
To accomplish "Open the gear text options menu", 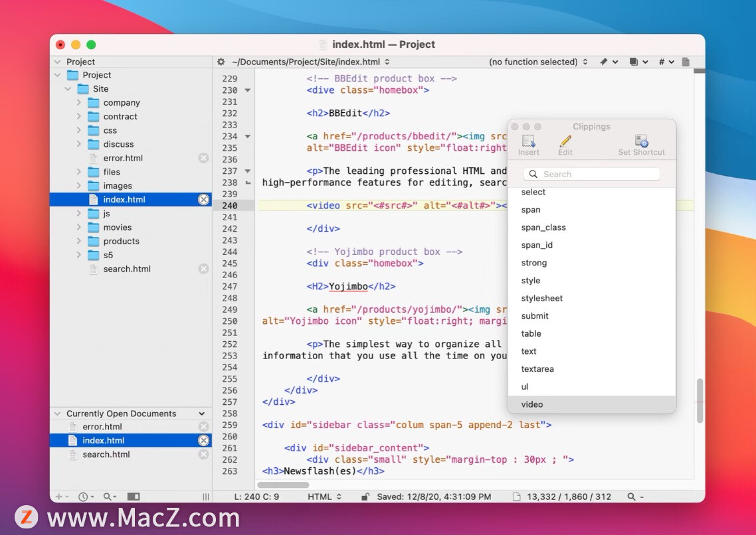I will click(x=221, y=62).
